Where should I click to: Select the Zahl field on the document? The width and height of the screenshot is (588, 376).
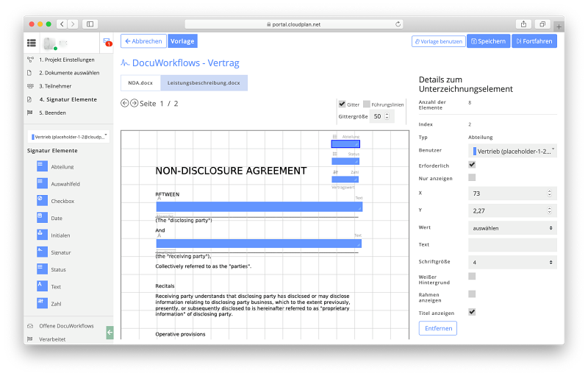pyautogui.click(x=345, y=180)
